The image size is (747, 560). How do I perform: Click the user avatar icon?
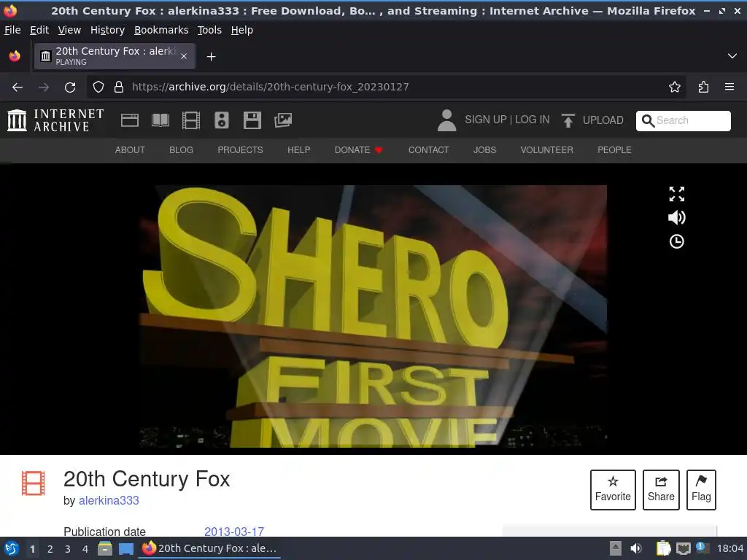click(x=446, y=120)
